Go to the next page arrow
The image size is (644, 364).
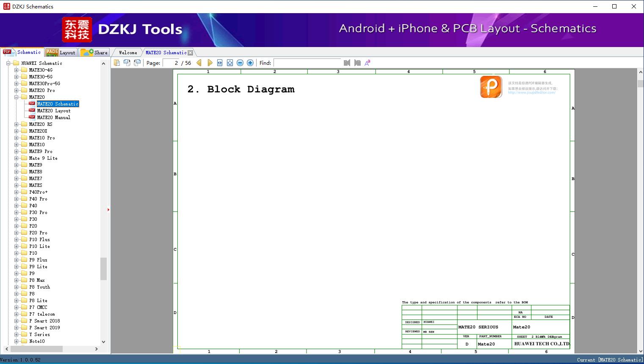[210, 63]
